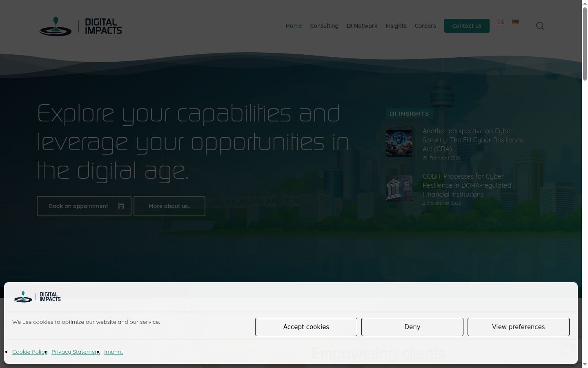This screenshot has height=368, width=588.
Task: Open View preferences for cookies
Action: coord(519,327)
